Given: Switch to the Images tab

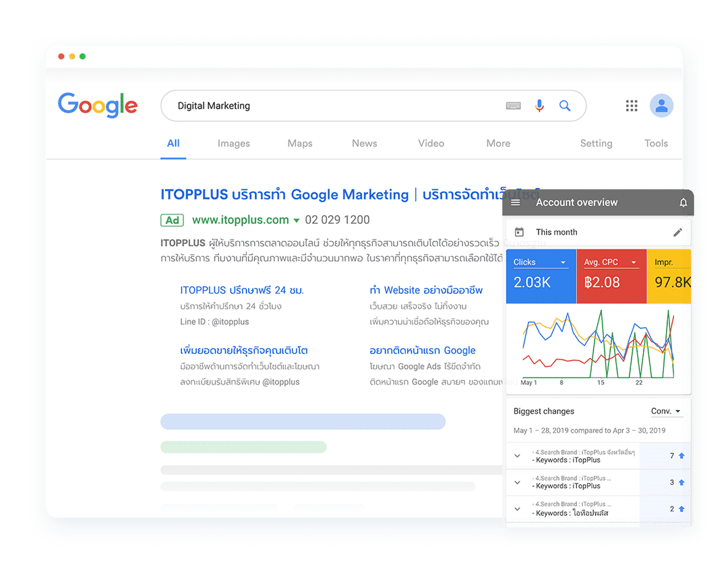Looking at the screenshot, I should pyautogui.click(x=233, y=143).
